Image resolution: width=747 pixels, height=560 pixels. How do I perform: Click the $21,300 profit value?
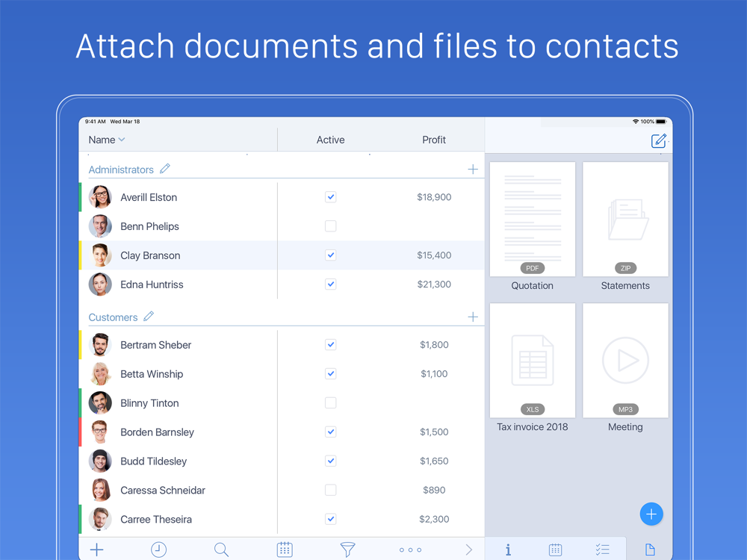434,284
